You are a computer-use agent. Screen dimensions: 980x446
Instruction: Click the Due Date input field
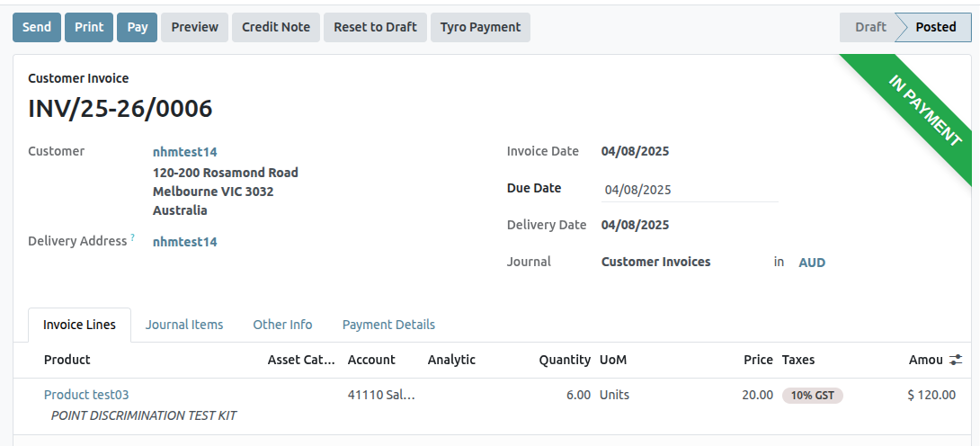click(x=689, y=190)
